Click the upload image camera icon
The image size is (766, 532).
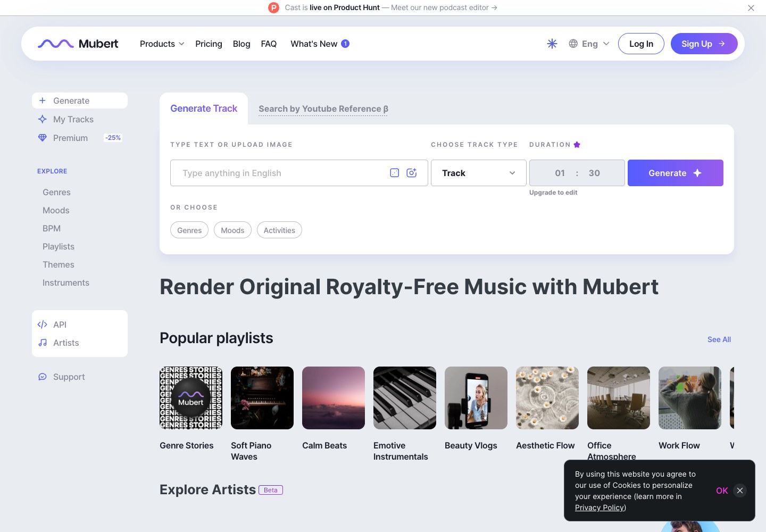click(412, 173)
